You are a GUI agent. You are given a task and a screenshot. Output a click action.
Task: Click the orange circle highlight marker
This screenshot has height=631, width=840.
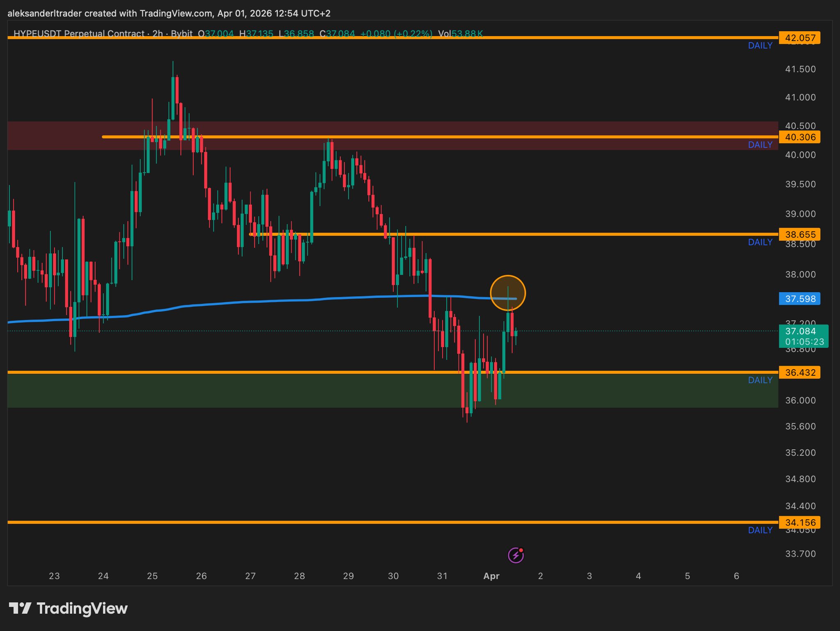point(508,293)
